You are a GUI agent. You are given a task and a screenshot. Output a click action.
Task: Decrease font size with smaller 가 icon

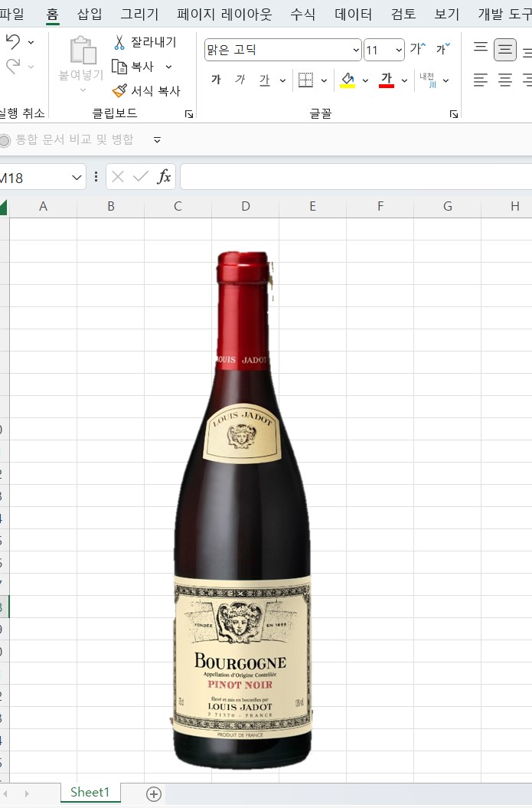443,49
